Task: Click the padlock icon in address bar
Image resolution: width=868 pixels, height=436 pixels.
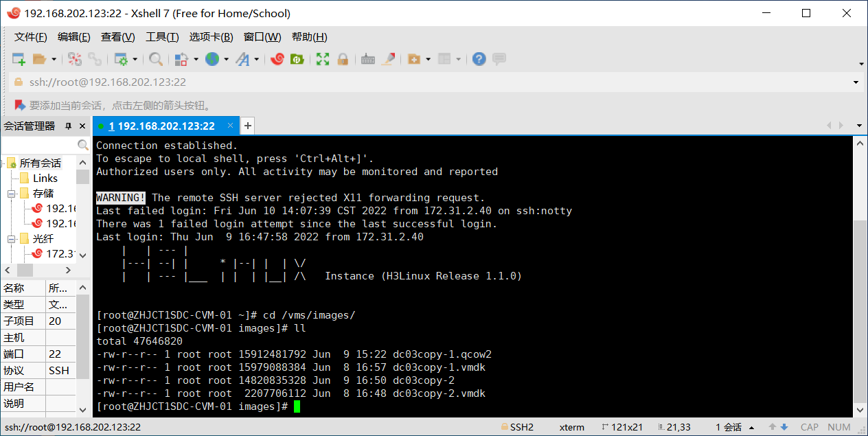Action: (x=19, y=82)
